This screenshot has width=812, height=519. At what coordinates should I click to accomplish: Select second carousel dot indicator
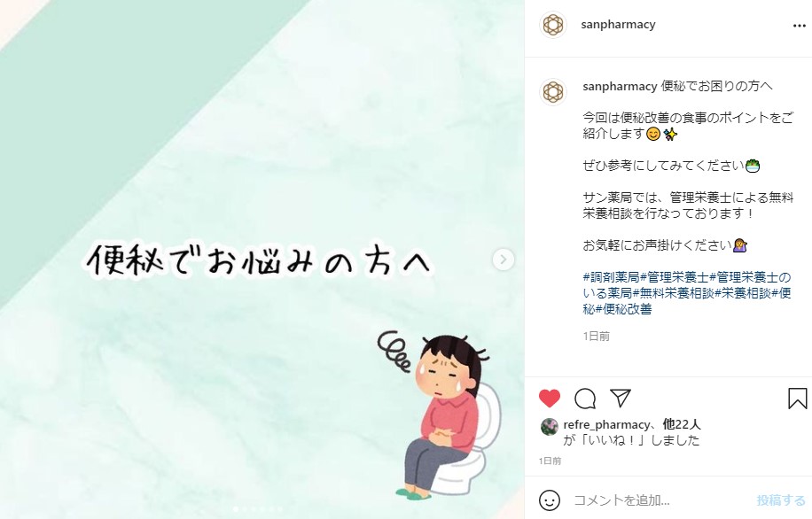pyautogui.click(x=245, y=509)
